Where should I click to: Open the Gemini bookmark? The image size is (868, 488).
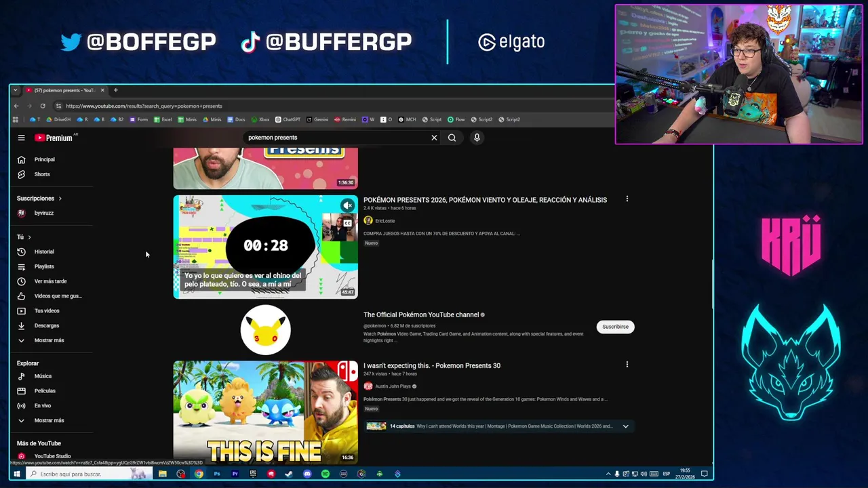pyautogui.click(x=317, y=119)
